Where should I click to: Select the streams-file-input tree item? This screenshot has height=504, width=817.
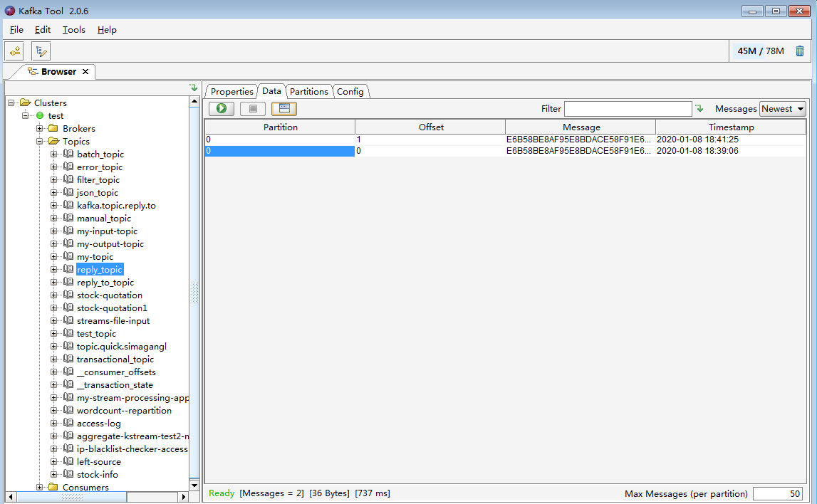[x=113, y=321]
